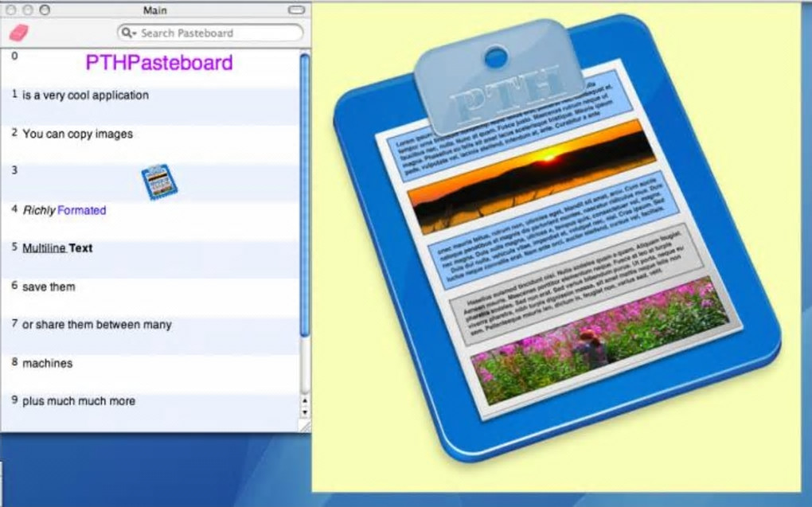The width and height of the screenshot is (812, 507).
Task: Click the scroll up arrow
Action: point(304,401)
